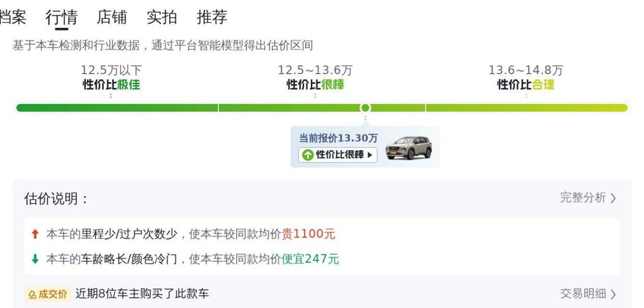Click the green up-arrow icon in price badge
The height and width of the screenshot is (308, 644).
308,155
